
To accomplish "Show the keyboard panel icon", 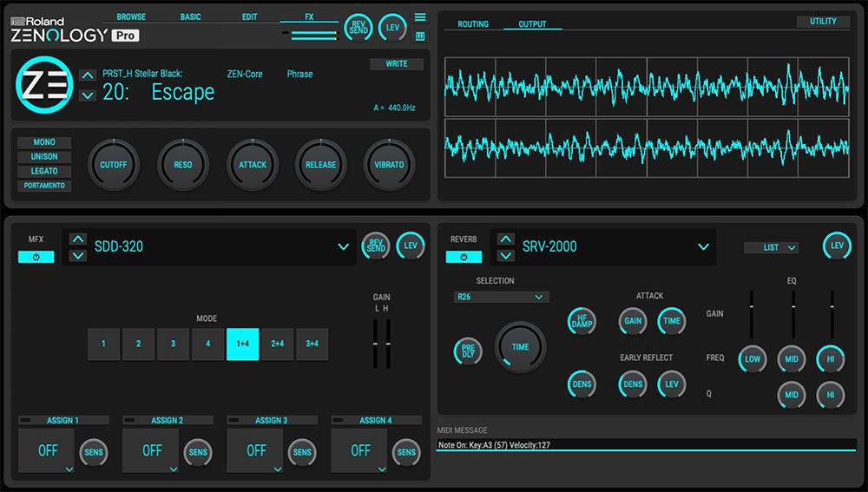I will pyautogui.click(x=420, y=36).
